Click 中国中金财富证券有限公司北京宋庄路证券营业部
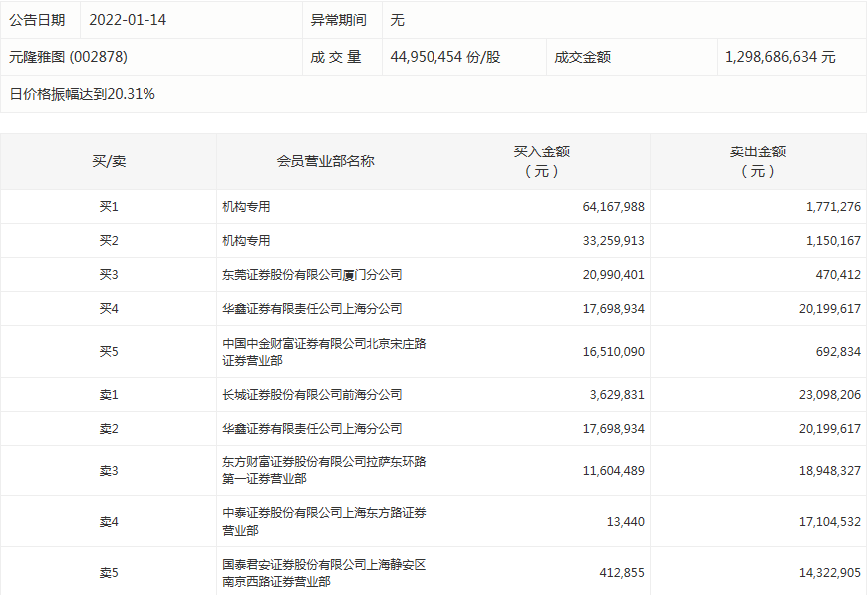868x595 pixels. tap(325, 352)
